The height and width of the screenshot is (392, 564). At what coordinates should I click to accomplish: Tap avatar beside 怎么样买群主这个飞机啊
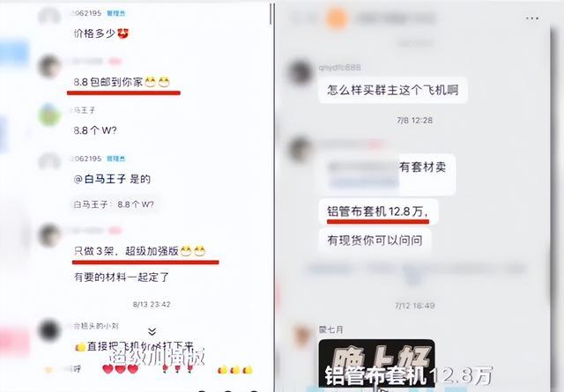[300, 72]
